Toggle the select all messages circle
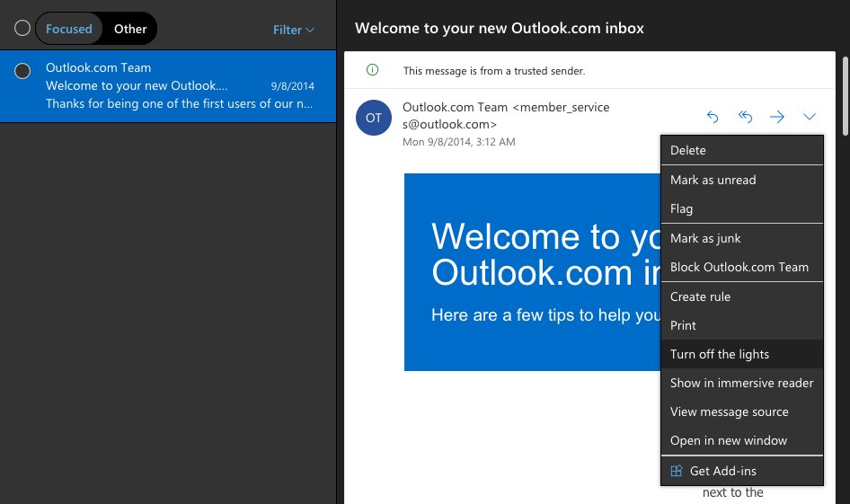Screen dimensions: 850x504 [x=22, y=28]
